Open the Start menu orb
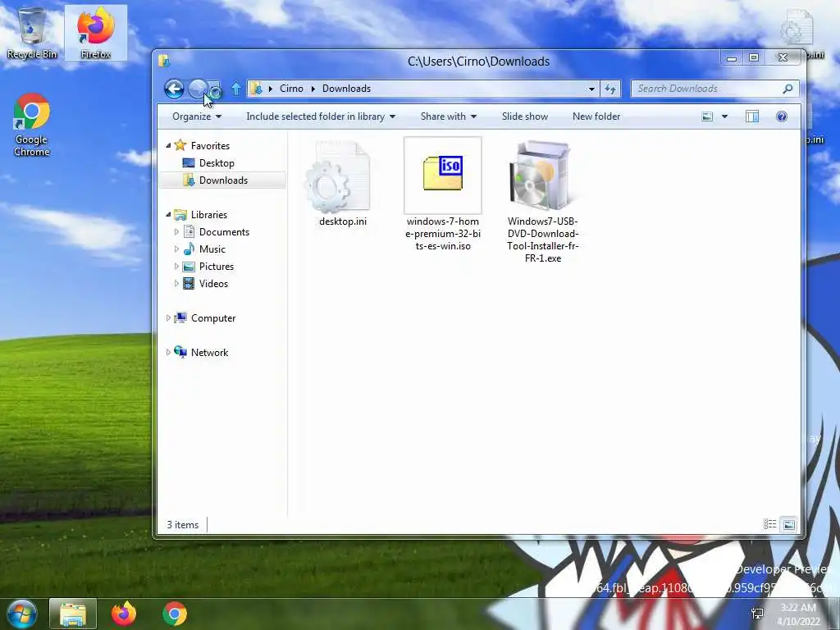The width and height of the screenshot is (840, 630). (22, 614)
